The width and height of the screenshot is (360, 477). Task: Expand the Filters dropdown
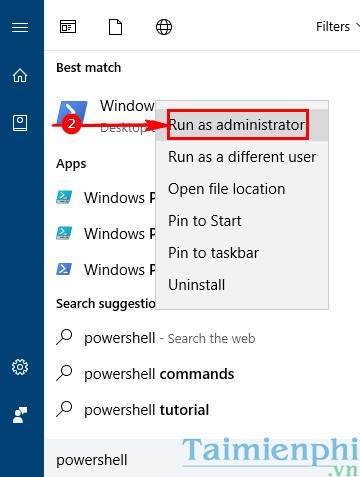(337, 27)
